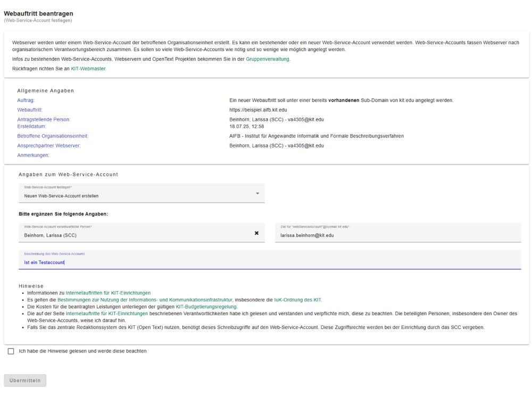This screenshot has width=532, height=394.
Task: Click the '(Web-Service-Account festlegen)' subtitle
Action: click(38, 20)
